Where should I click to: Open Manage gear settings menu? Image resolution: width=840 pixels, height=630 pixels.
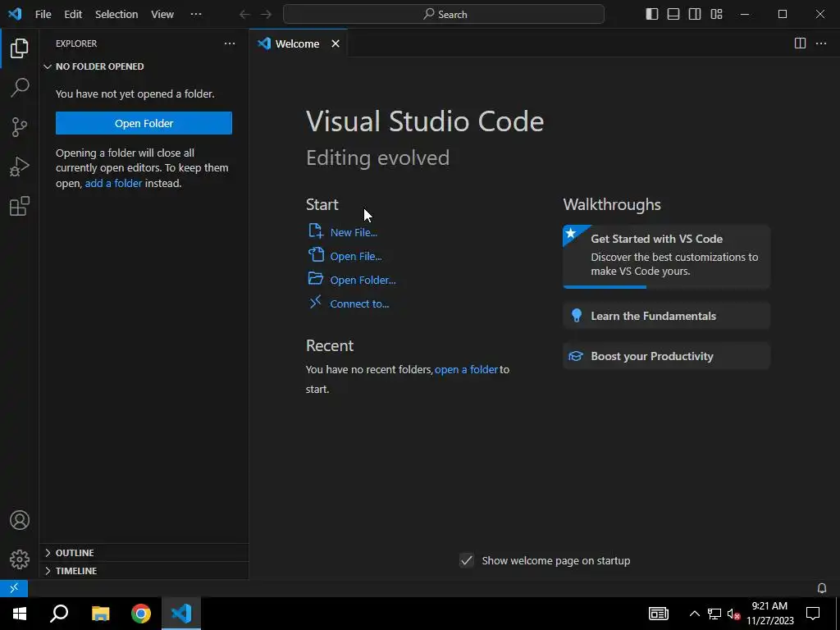(x=20, y=559)
